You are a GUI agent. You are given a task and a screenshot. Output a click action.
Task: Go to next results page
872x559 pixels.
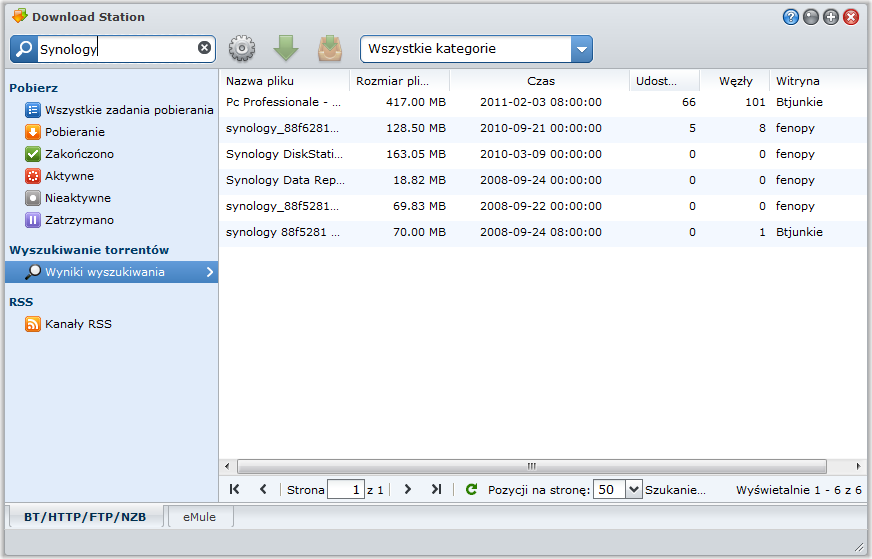pyautogui.click(x=408, y=489)
